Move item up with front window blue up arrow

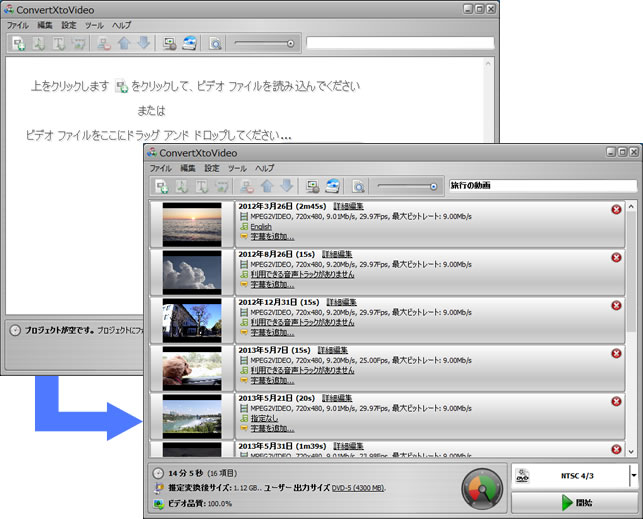click(x=267, y=186)
